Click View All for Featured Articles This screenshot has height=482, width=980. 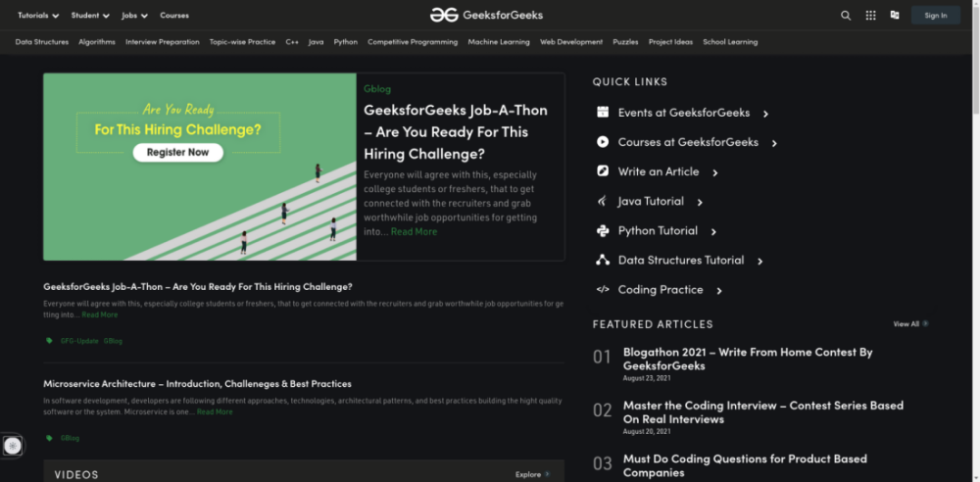(906, 324)
